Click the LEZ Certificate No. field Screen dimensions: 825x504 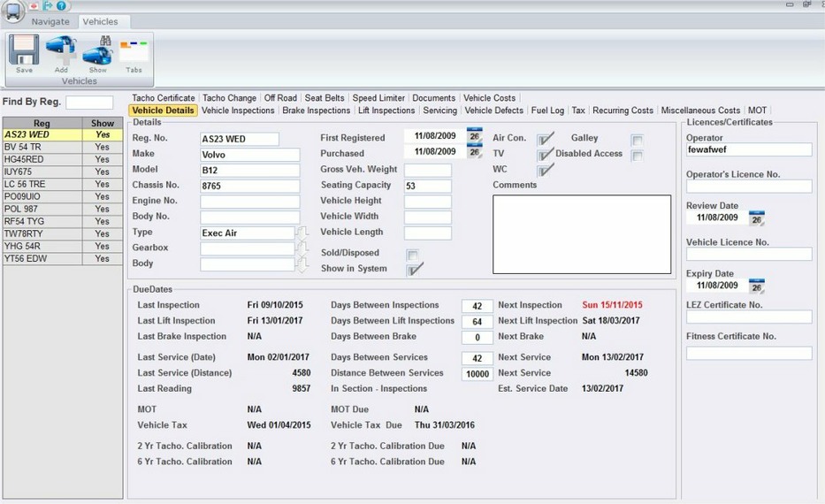(749, 317)
